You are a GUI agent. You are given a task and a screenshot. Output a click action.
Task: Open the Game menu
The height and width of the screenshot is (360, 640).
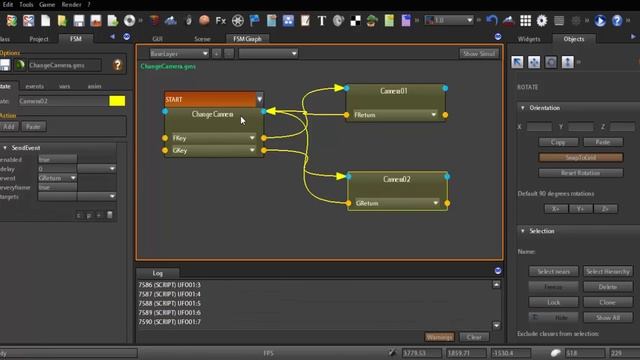pos(47,4)
